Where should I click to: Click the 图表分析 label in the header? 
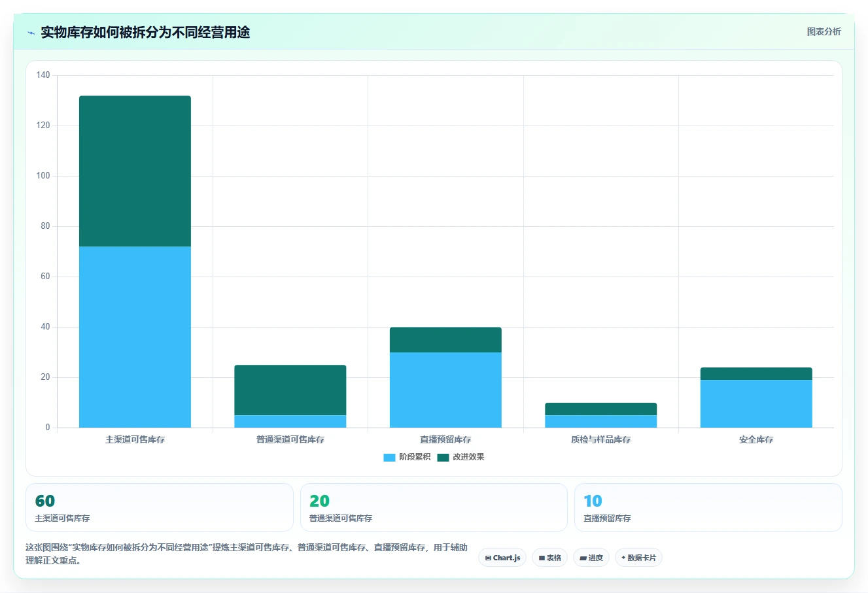pos(824,31)
